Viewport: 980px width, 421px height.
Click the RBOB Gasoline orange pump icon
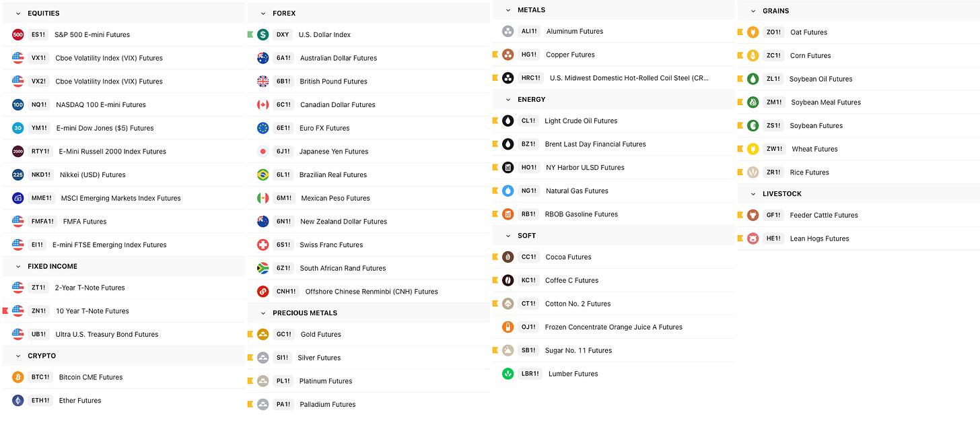click(x=508, y=214)
